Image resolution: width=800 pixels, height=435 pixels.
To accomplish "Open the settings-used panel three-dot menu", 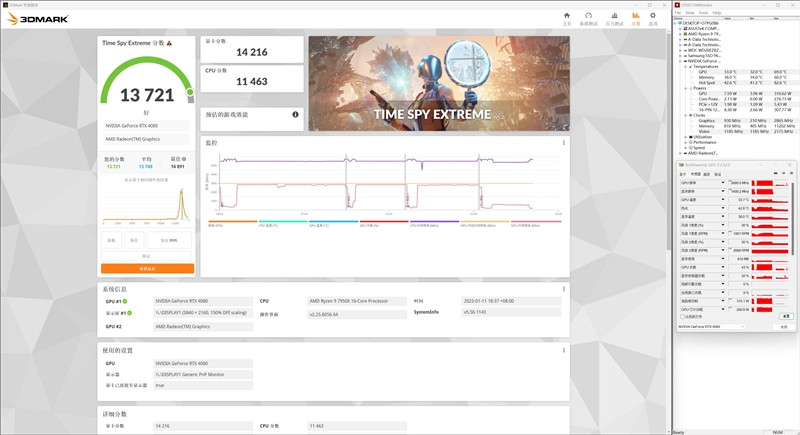I will (x=564, y=350).
